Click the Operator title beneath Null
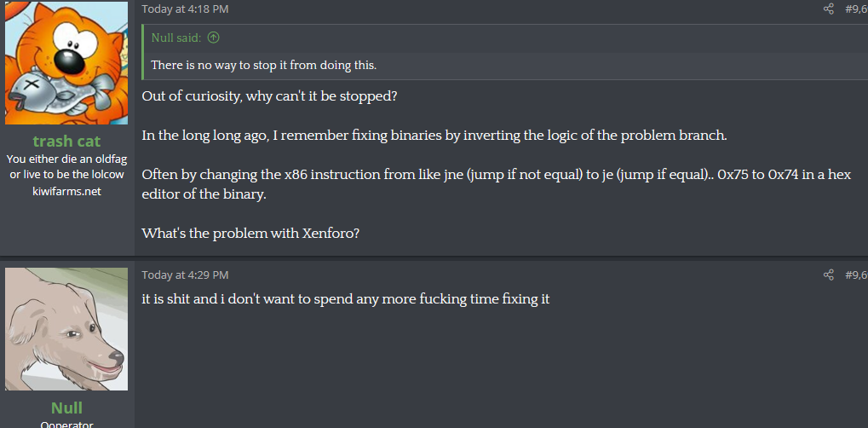This screenshot has width=868, height=428. point(66,425)
